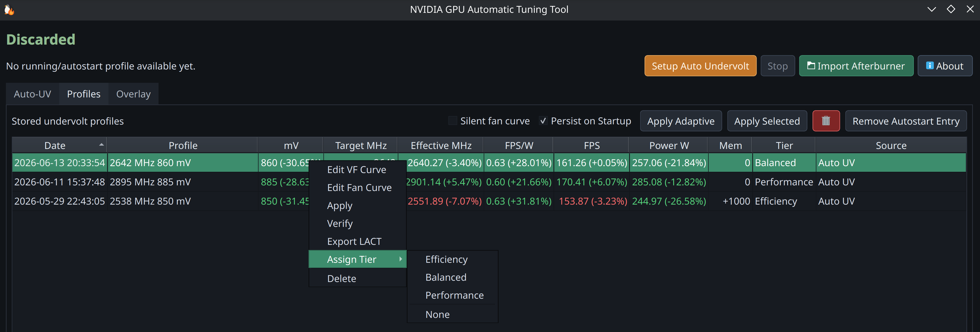This screenshot has height=332, width=980.
Task: Click date 2026-06-13 20:33:54 cell
Action: [x=59, y=163]
